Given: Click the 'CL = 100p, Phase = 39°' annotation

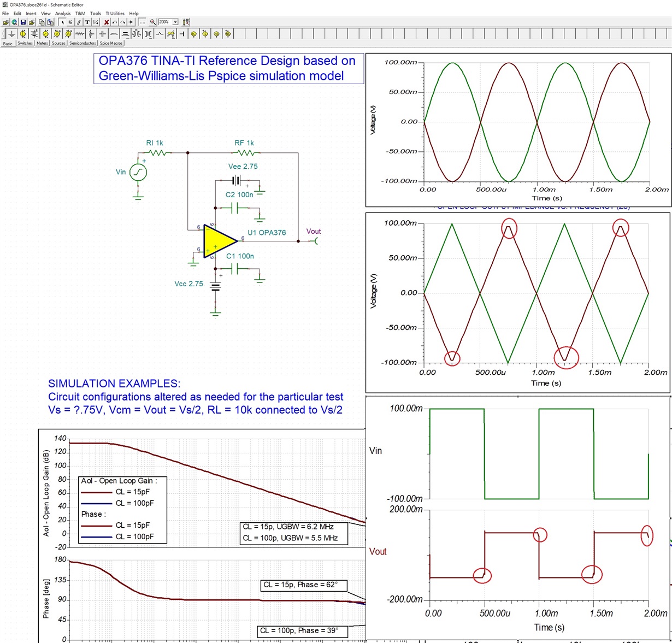Looking at the screenshot, I should (299, 631).
